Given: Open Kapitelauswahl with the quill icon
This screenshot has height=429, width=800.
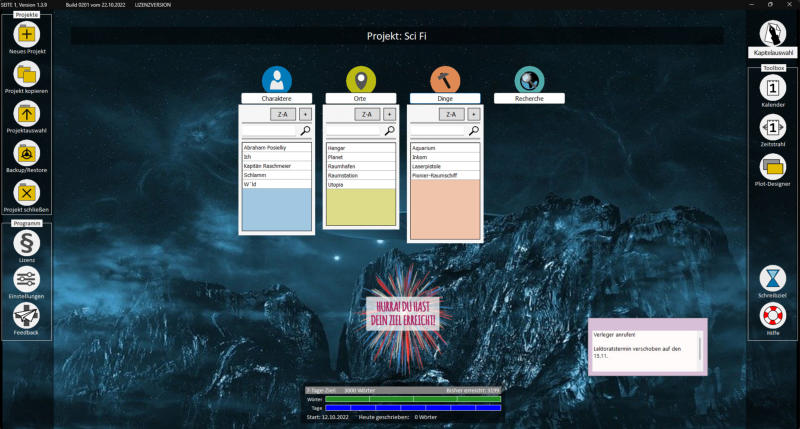Looking at the screenshot, I should click(773, 34).
